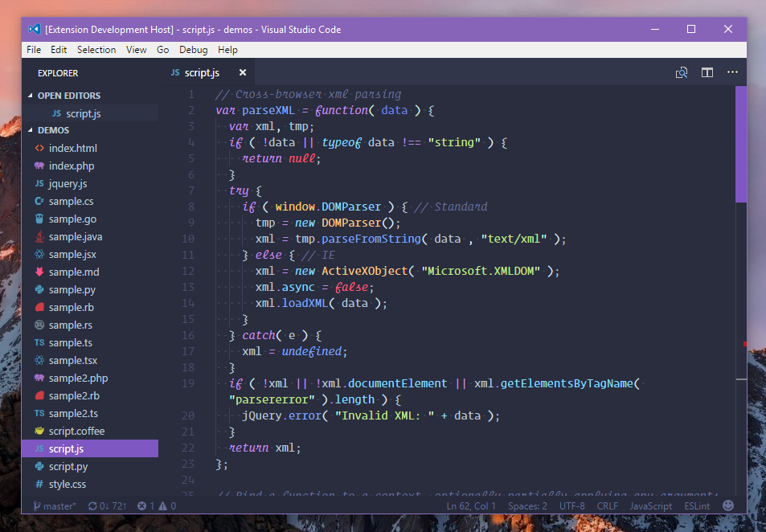Click the TS icon beside sample.ts
This screenshot has height=532, width=766.
(39, 342)
